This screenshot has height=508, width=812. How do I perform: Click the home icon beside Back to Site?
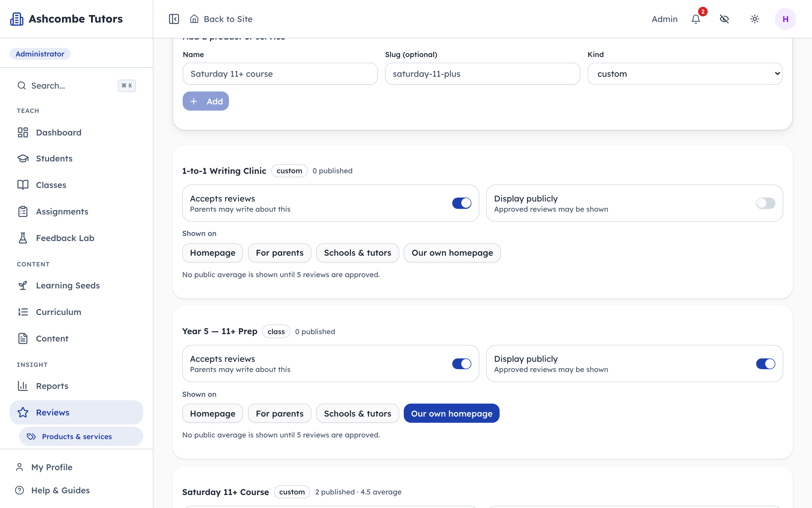click(x=194, y=19)
